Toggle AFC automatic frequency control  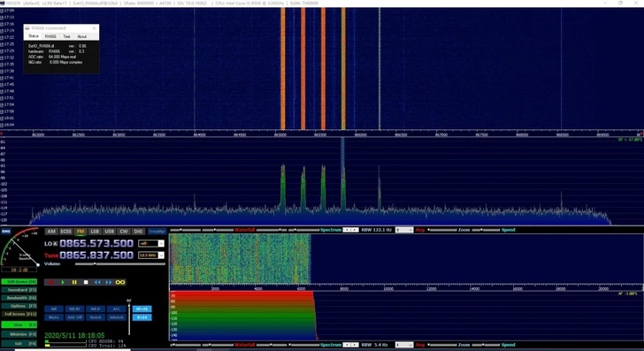click(116, 309)
